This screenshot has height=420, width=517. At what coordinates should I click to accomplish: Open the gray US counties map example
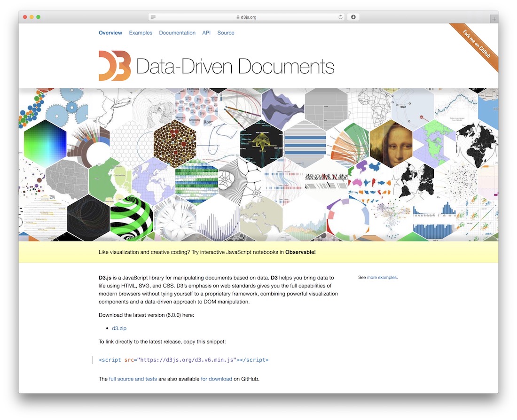[x=67, y=181]
